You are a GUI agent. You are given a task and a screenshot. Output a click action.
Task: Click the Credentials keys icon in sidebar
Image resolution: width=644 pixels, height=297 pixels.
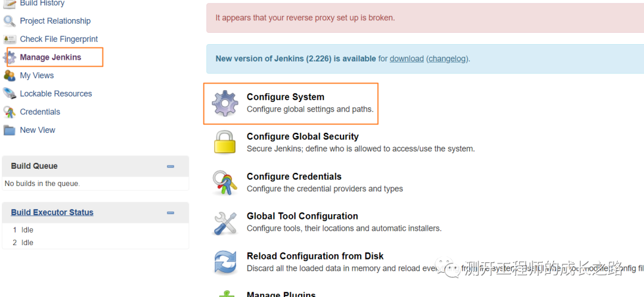click(10, 112)
